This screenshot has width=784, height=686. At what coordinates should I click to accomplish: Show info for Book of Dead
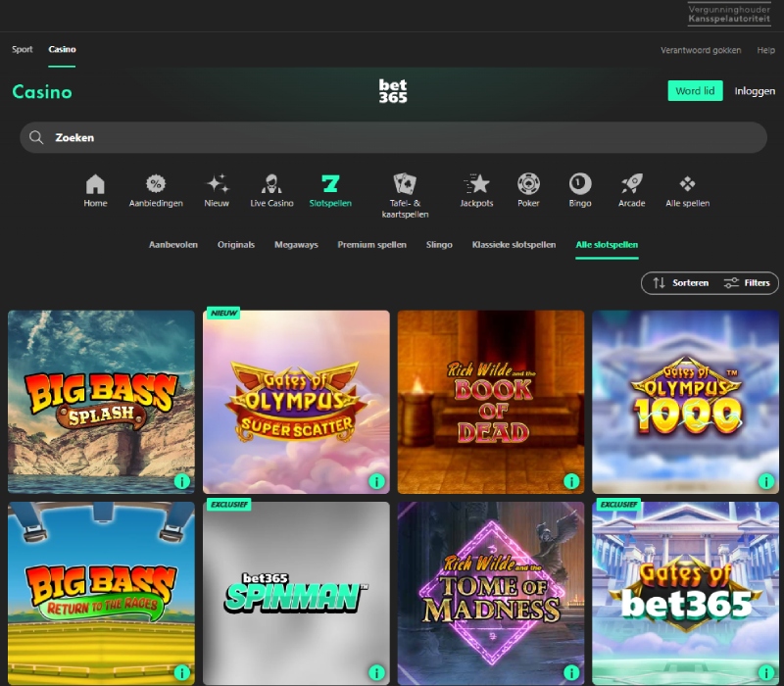(x=571, y=481)
